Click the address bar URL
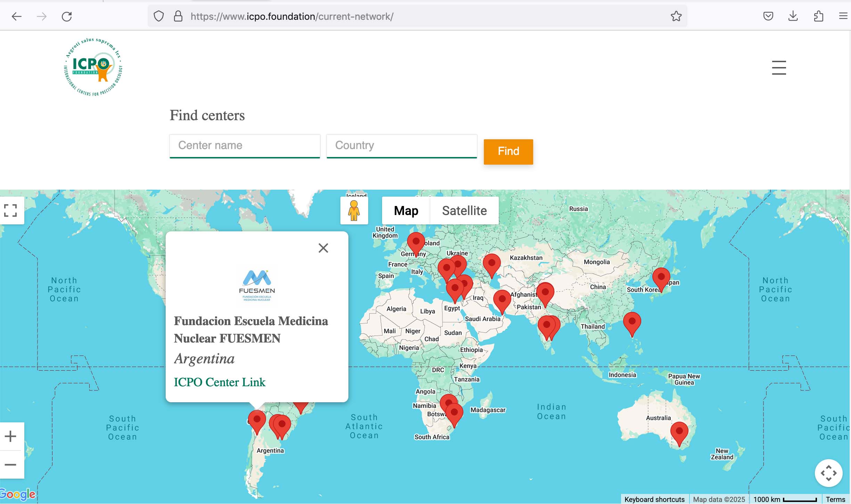The height and width of the screenshot is (504, 851). [292, 16]
